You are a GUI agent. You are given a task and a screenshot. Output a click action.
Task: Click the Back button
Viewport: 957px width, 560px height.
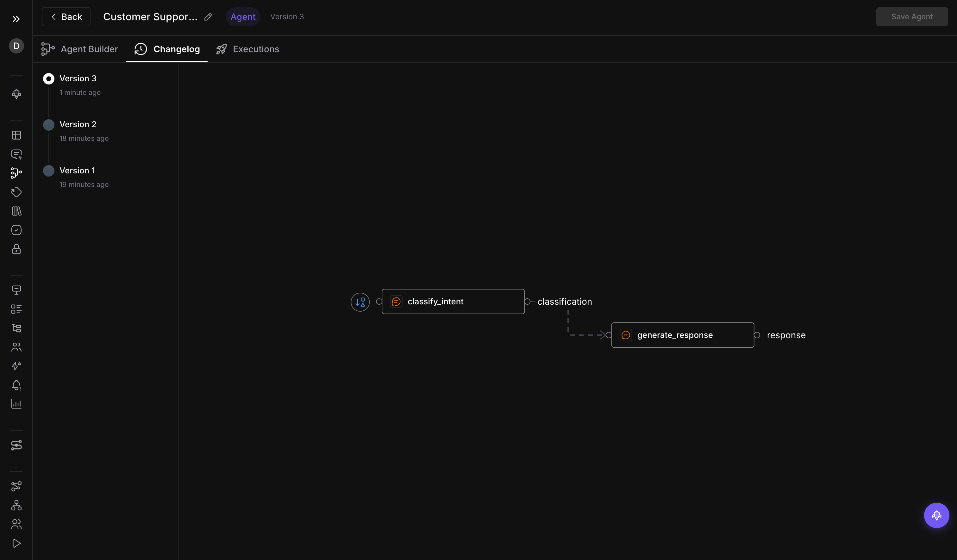click(x=66, y=17)
